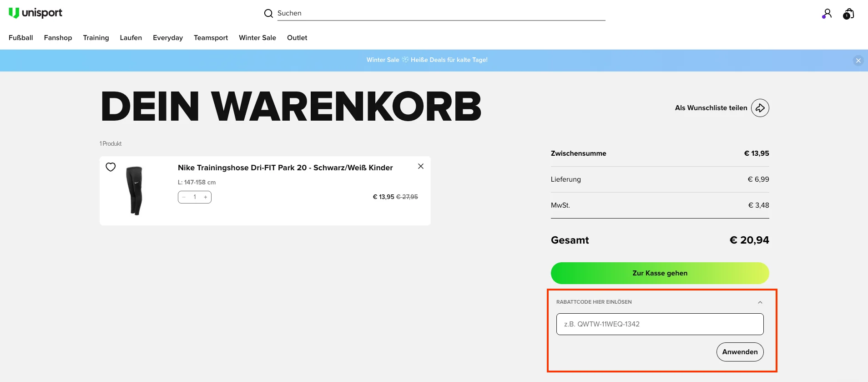The image size is (868, 382).
Task: Open the Nike Trainingshose product title link
Action: (x=285, y=168)
